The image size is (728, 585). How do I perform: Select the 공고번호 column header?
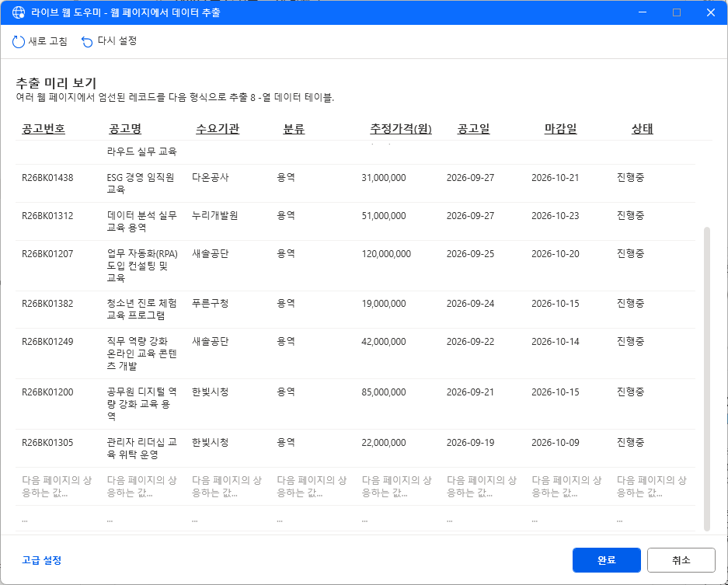44,129
